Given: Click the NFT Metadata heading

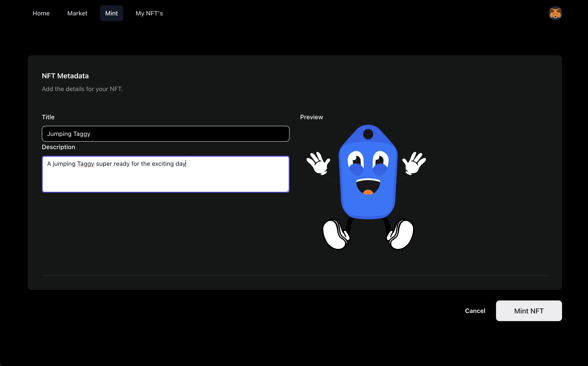Looking at the screenshot, I should 65,76.
